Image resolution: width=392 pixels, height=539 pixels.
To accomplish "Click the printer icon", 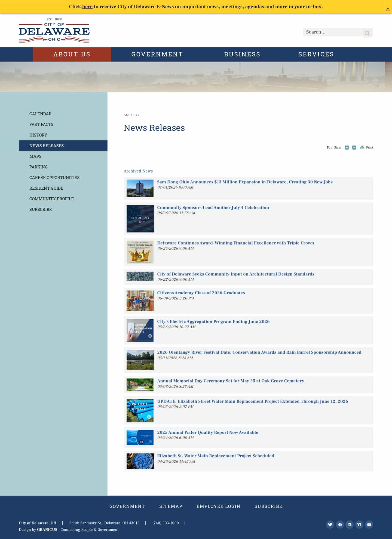I will [x=362, y=147].
